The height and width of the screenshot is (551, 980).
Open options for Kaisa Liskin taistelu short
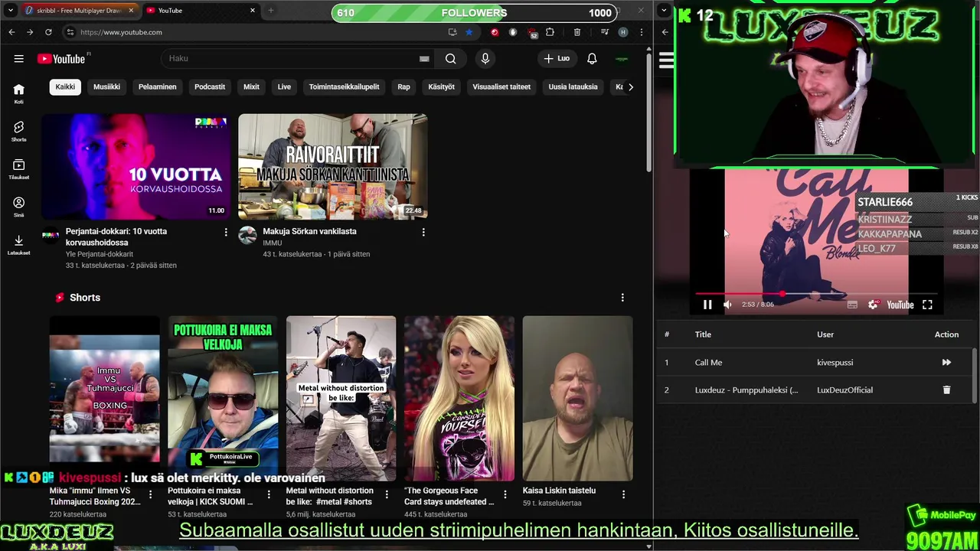click(x=623, y=495)
